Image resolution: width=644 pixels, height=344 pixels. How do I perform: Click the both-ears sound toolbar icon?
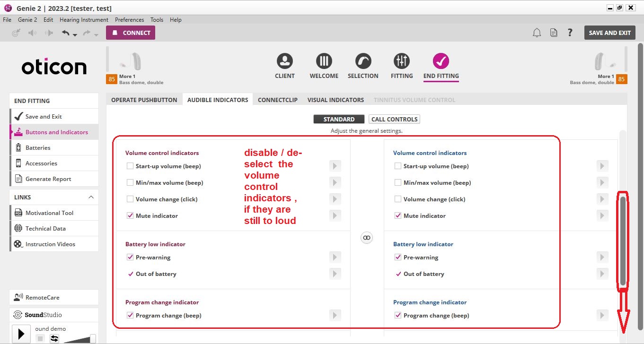(x=49, y=33)
